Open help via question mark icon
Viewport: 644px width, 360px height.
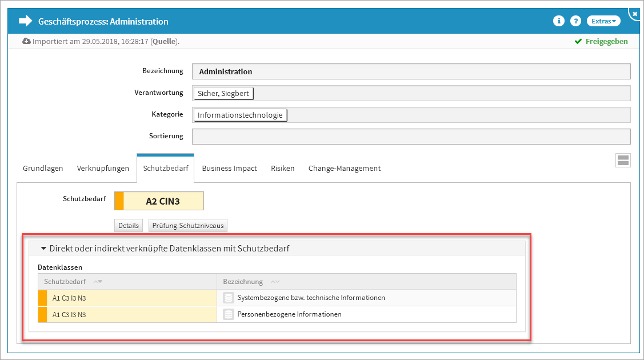pos(576,21)
